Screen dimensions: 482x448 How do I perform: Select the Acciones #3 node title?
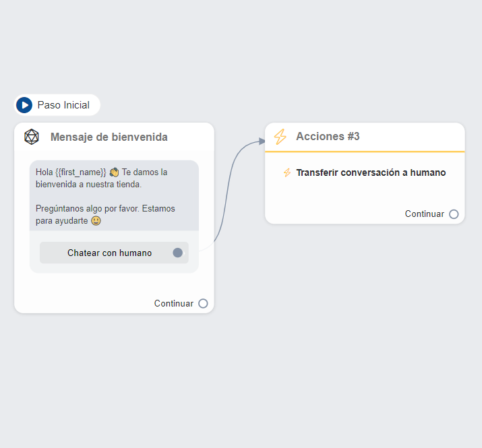coord(328,137)
